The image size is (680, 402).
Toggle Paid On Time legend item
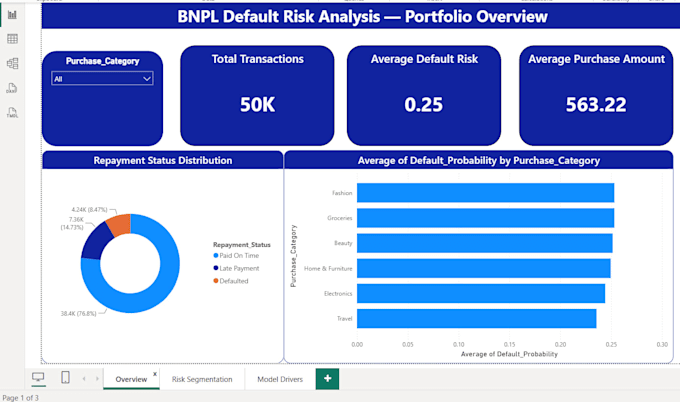(x=236, y=255)
